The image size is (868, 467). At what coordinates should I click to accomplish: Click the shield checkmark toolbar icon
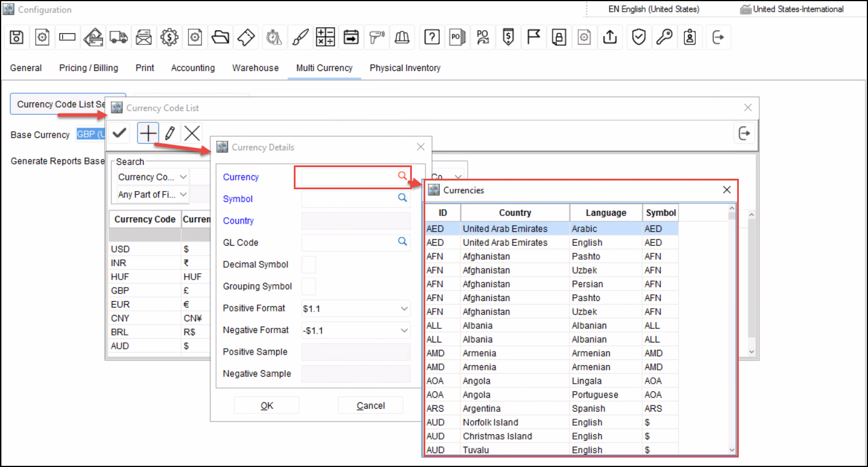click(639, 37)
